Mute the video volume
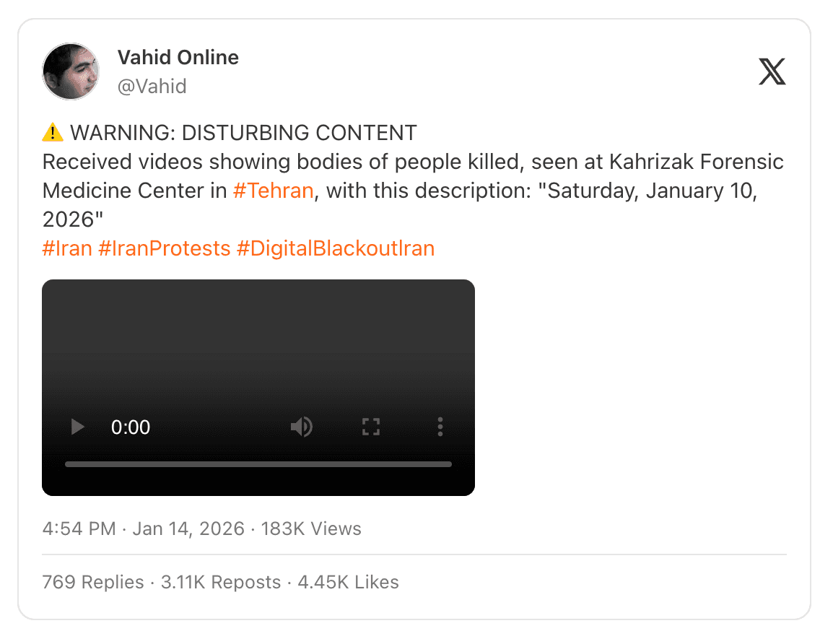833x644 pixels. coord(301,427)
